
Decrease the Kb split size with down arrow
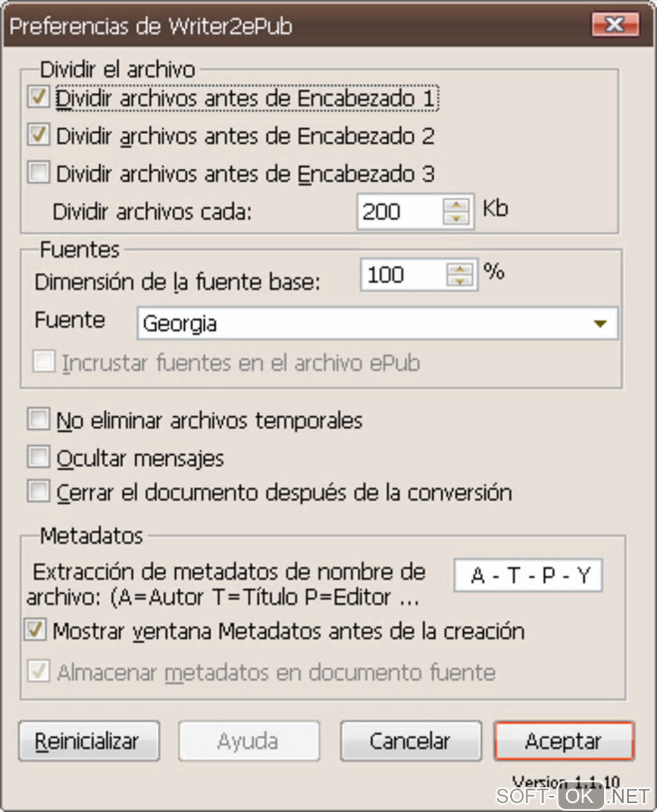coord(457,218)
